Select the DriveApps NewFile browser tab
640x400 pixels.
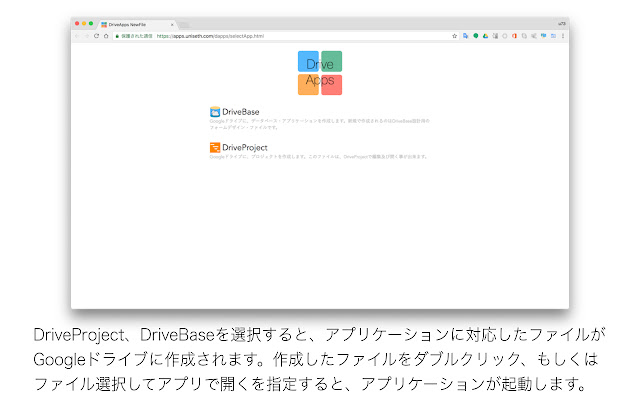click(x=136, y=24)
